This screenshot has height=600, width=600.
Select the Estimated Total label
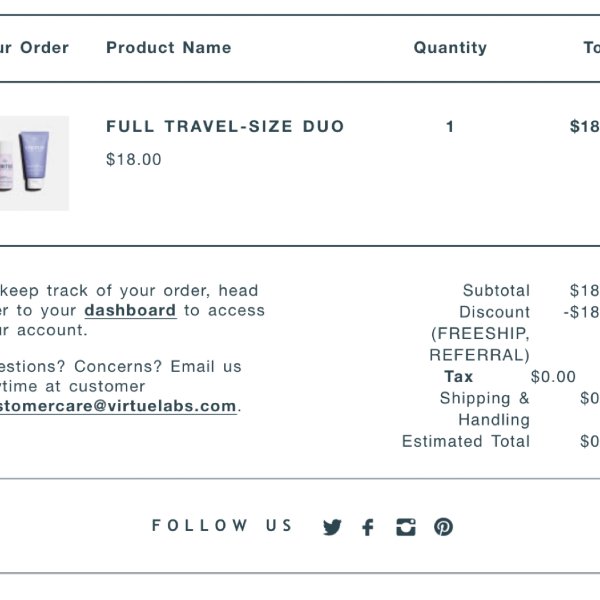point(466,441)
